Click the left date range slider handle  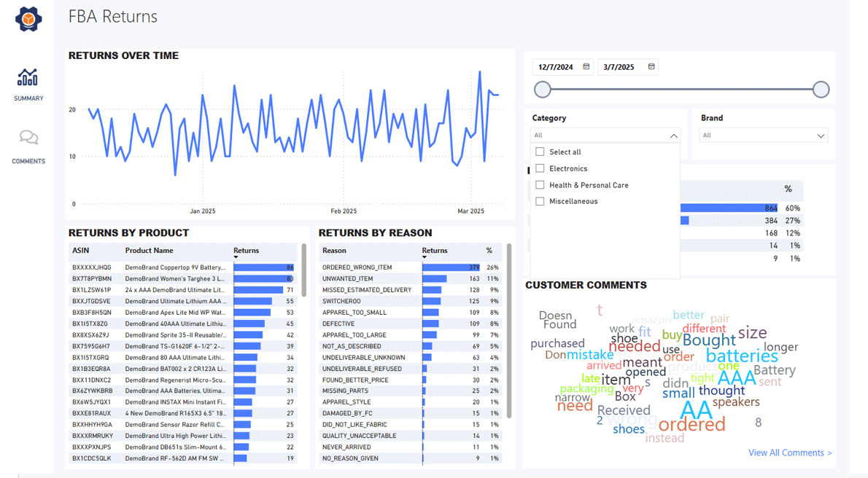pyautogui.click(x=542, y=90)
